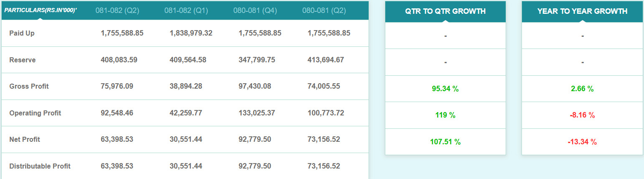
Task: Click the Distributable Profit row label
Action: pyautogui.click(x=40, y=166)
